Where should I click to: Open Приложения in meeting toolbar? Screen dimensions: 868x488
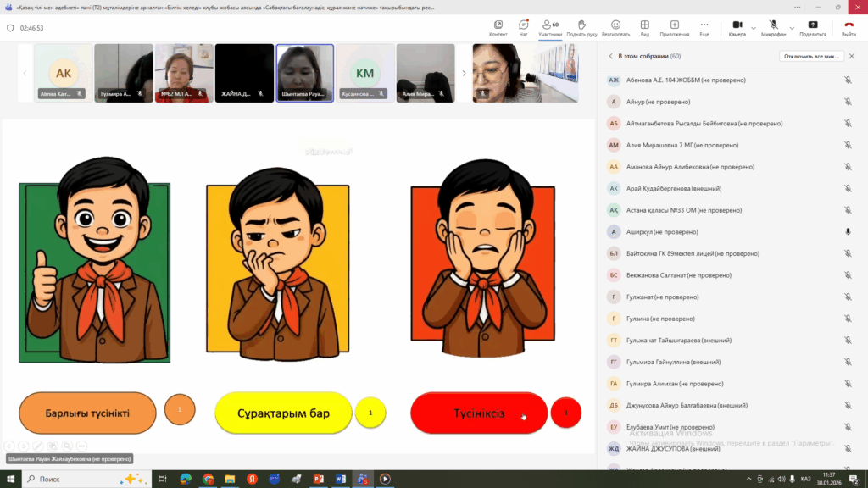[675, 27]
